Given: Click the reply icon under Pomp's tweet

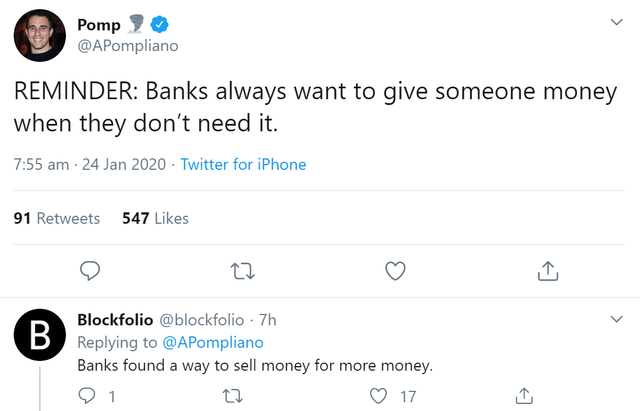Looking at the screenshot, I should [x=90, y=271].
